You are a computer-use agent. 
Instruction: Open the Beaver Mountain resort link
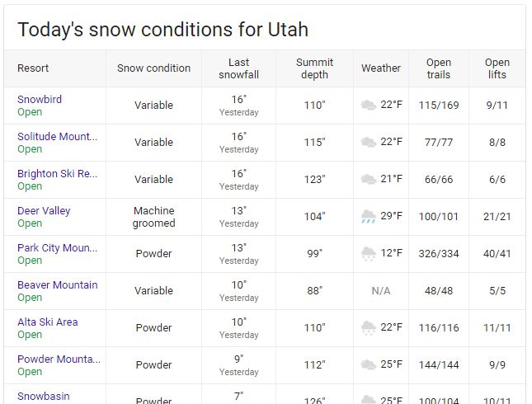[x=58, y=285]
